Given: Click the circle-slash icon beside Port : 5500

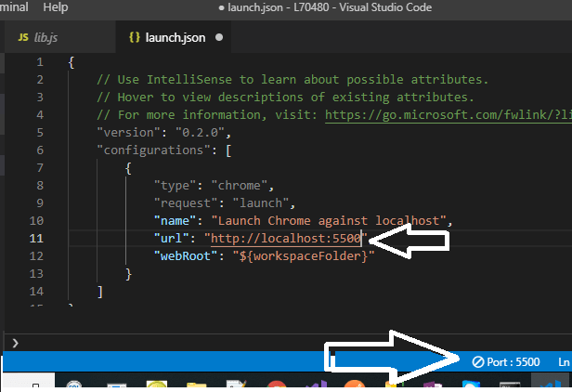Looking at the screenshot, I should (x=478, y=360).
